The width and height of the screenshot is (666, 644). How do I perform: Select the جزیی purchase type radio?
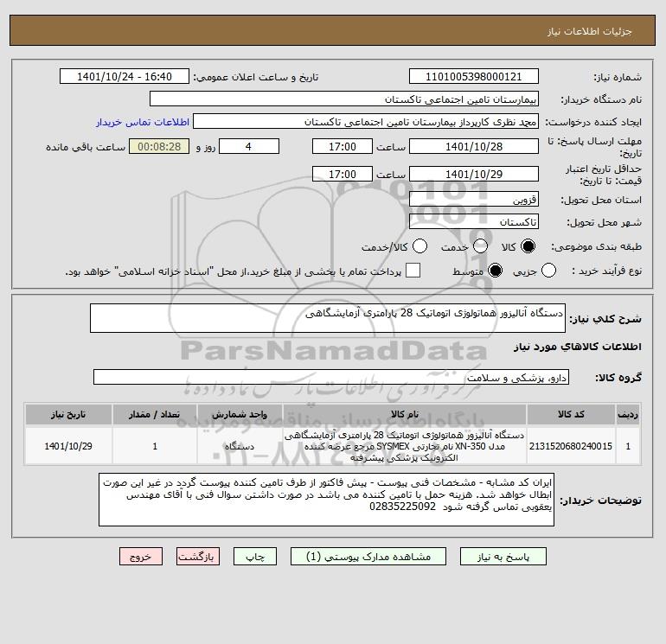[548, 271]
